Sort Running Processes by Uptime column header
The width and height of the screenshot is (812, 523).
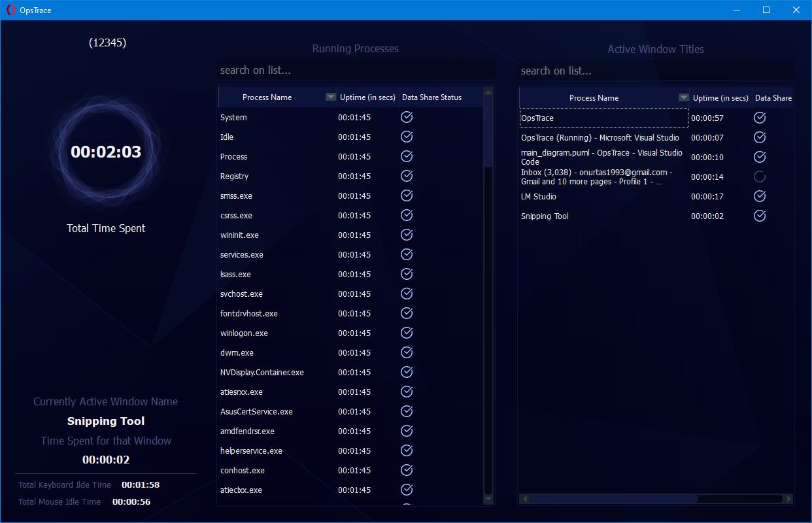[367, 97]
